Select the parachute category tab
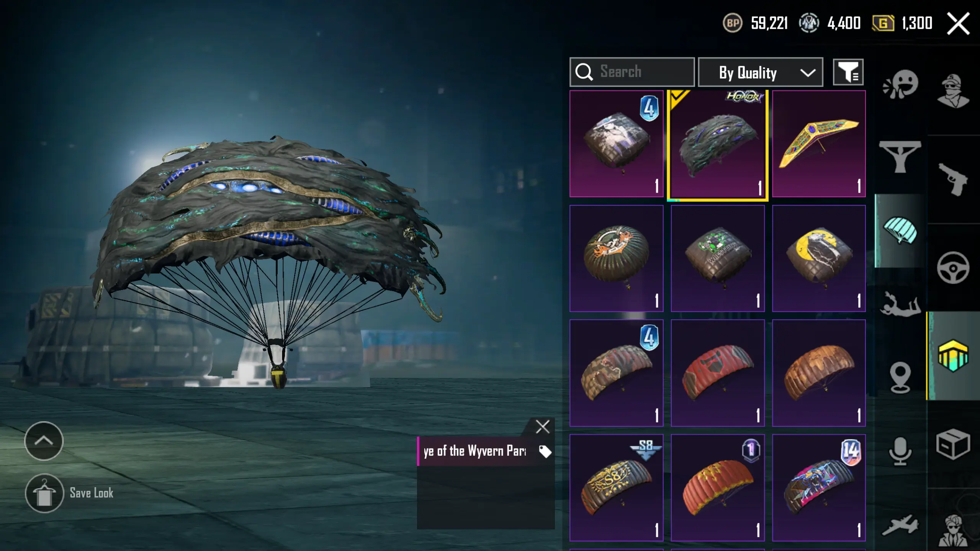 click(900, 230)
